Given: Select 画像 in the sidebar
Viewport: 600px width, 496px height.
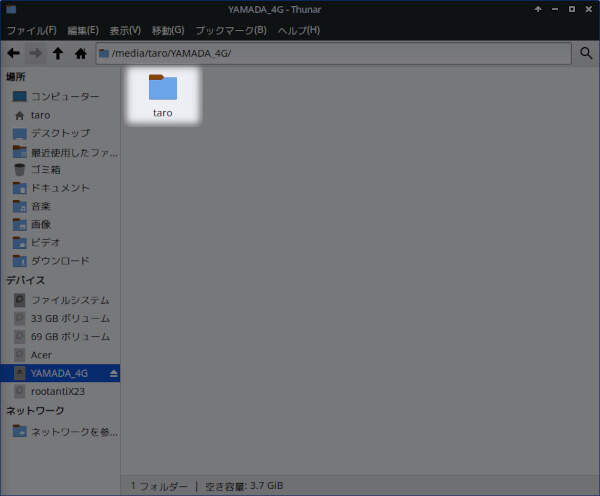Looking at the screenshot, I should (60, 224).
